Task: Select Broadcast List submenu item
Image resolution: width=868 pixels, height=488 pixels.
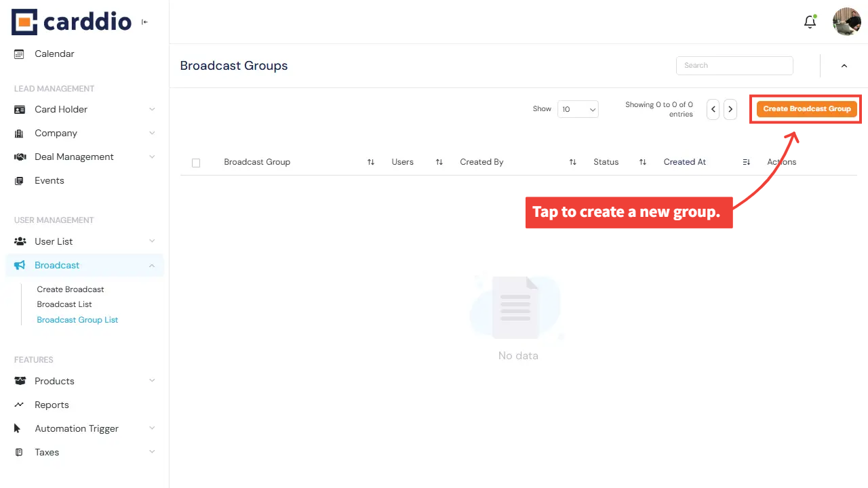Action: click(64, 304)
